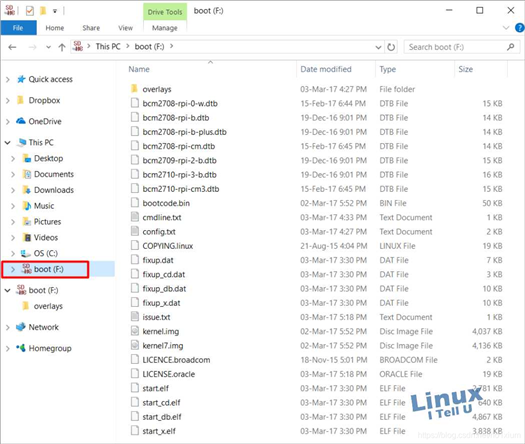Select the start_db.elf file
Screen dimensions: 525x444
[x=162, y=417]
